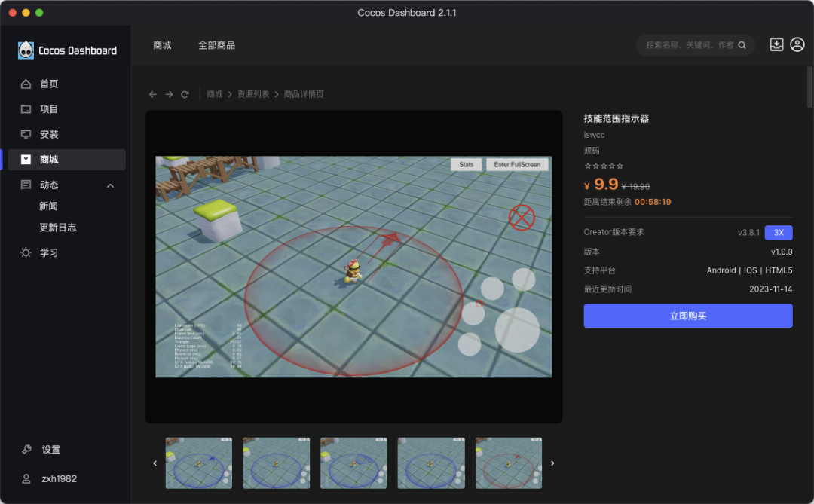The height and width of the screenshot is (504, 814).
Task: Open the downloads icon in header
Action: pos(776,44)
